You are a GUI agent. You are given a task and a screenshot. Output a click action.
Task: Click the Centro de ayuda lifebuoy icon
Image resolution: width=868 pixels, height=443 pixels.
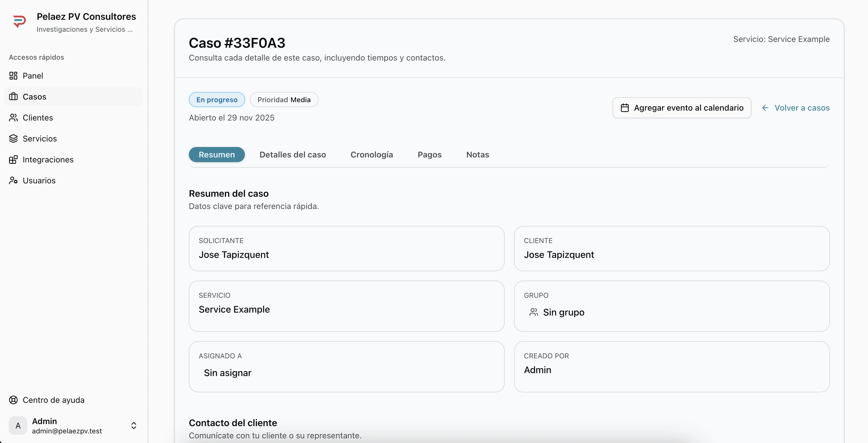click(13, 400)
